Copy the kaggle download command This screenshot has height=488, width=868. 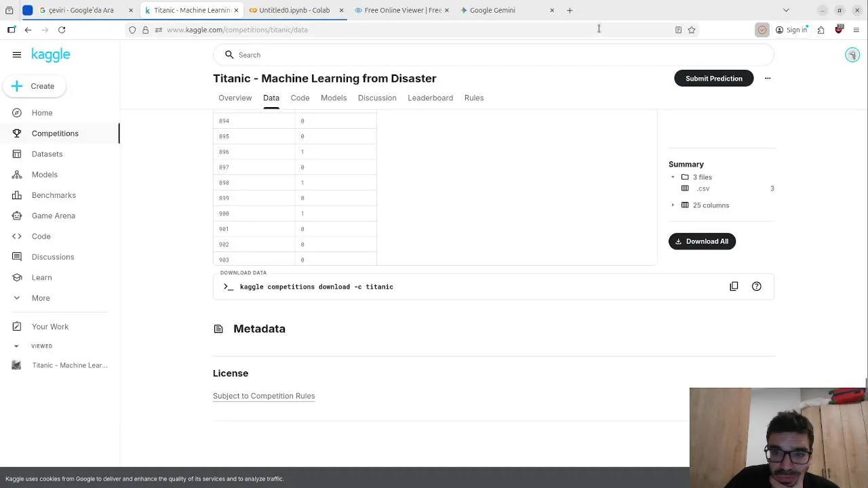(734, 287)
